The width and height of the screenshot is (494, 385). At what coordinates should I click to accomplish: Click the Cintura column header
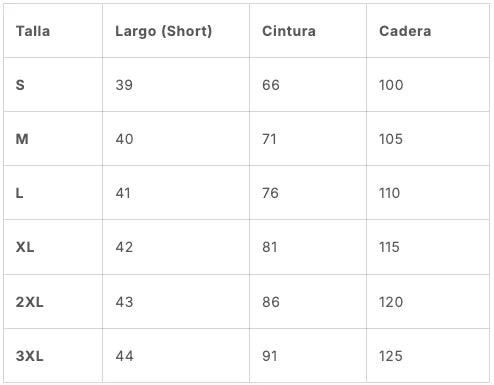(289, 31)
